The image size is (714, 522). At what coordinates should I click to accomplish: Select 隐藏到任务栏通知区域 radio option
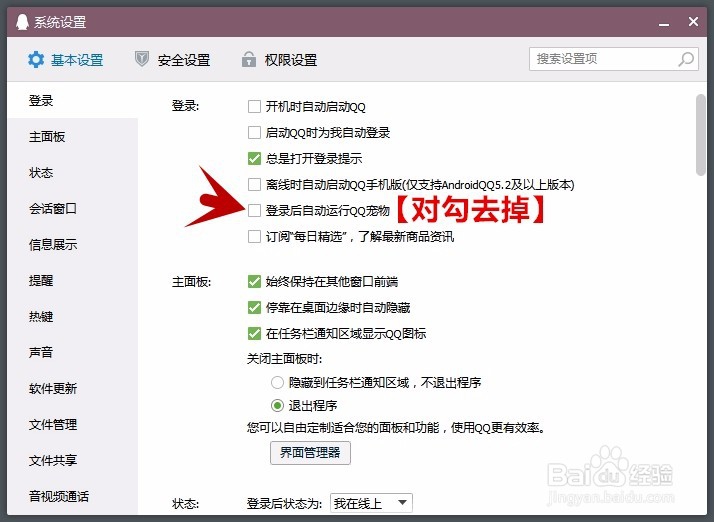(x=277, y=382)
